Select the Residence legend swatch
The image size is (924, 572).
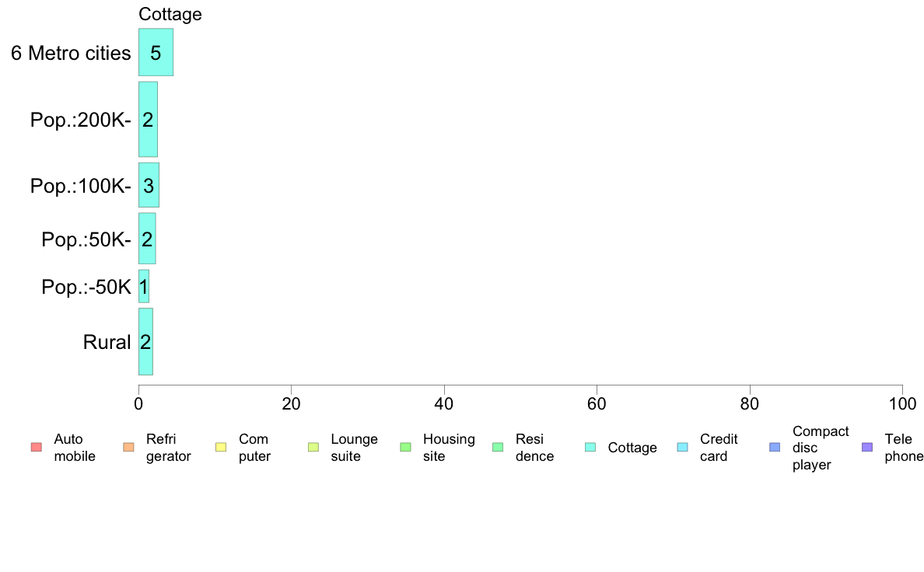pyautogui.click(x=498, y=447)
